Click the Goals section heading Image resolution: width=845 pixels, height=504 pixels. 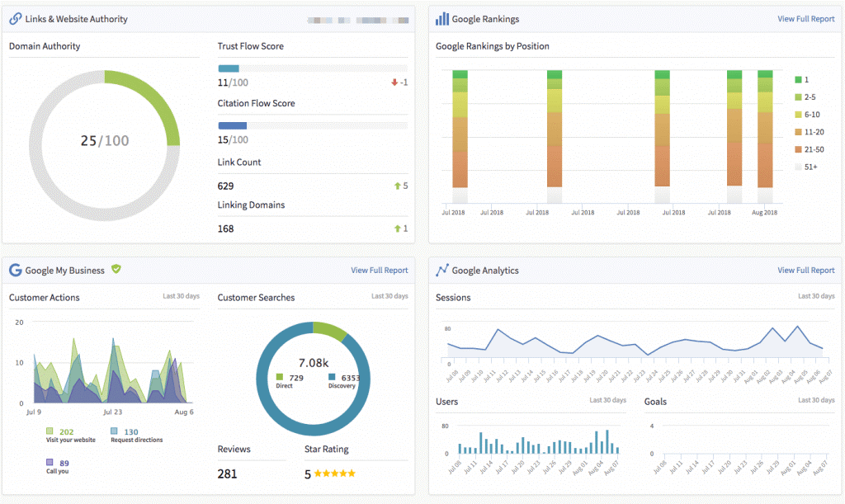click(x=655, y=402)
